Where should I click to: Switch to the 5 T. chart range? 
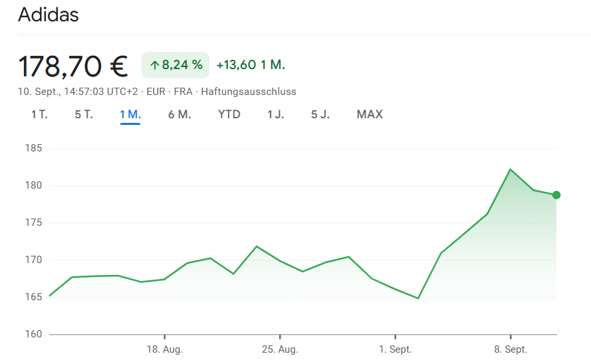[x=84, y=114]
